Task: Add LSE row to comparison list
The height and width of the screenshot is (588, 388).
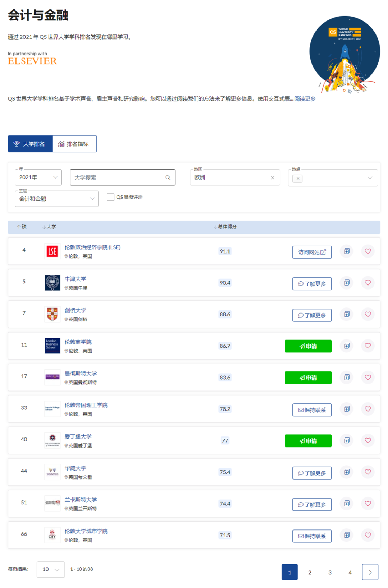Action: (347, 251)
